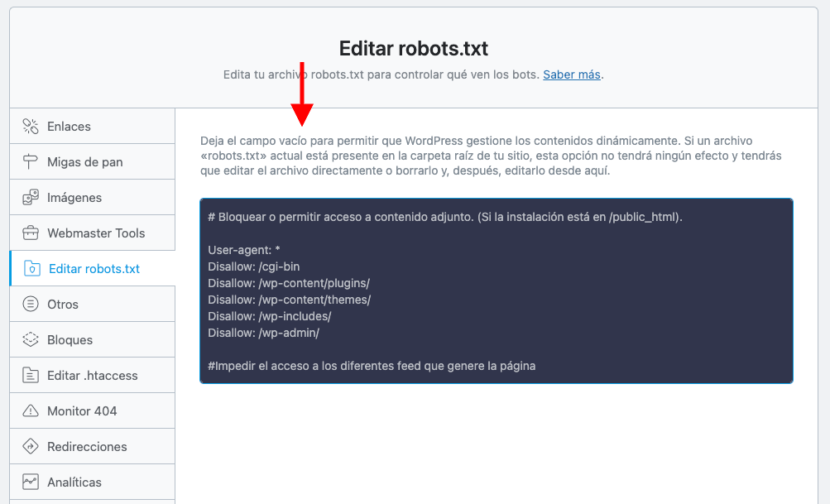Click the 'Disallow: /cgi-bin' line
The width and height of the screenshot is (830, 504).
[253, 266]
